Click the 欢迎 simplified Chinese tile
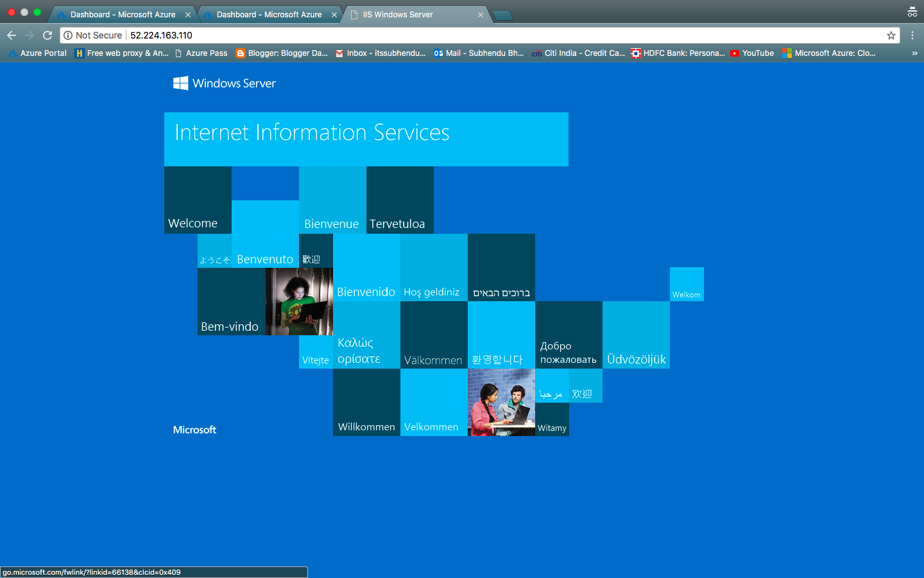This screenshot has height=578, width=924. (586, 386)
